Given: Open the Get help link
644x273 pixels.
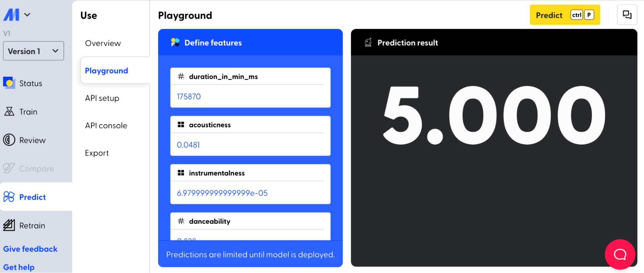Looking at the screenshot, I should tap(19, 267).
